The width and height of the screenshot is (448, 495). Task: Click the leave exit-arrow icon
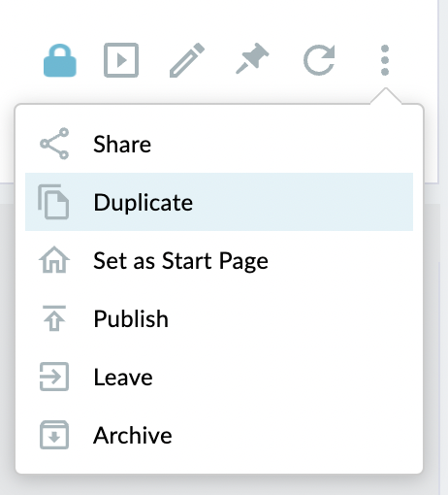click(x=54, y=377)
